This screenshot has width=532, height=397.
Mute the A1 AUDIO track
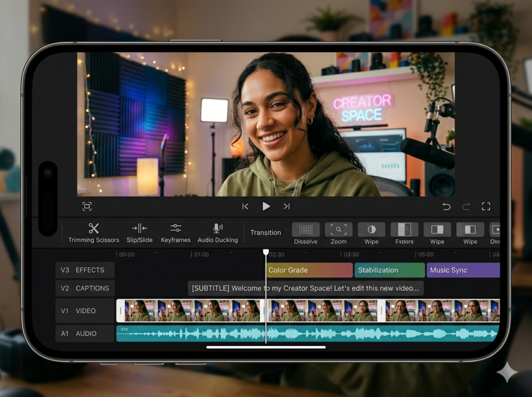pyautogui.click(x=85, y=334)
